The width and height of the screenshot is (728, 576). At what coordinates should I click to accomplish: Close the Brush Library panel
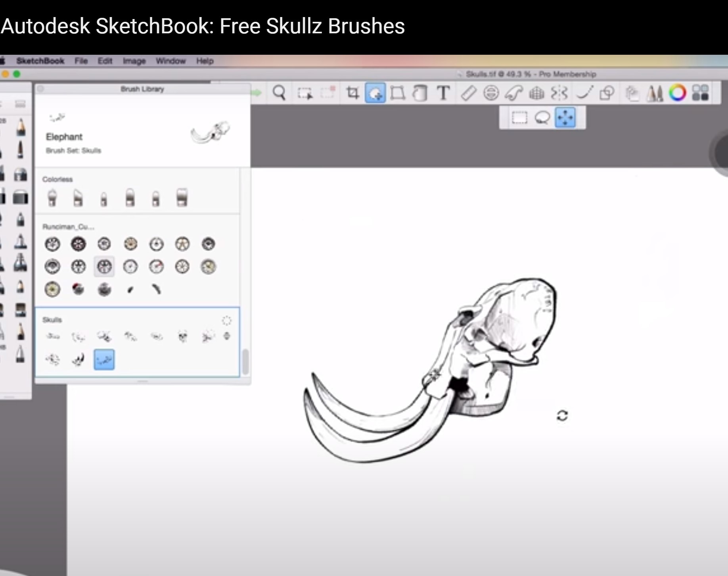40,89
